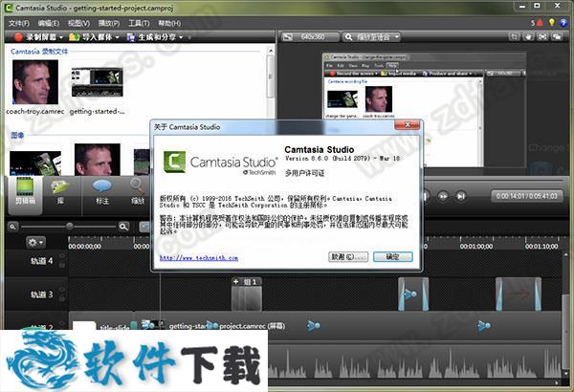Expand the import media dropdown arrow

pyautogui.click(x=117, y=37)
